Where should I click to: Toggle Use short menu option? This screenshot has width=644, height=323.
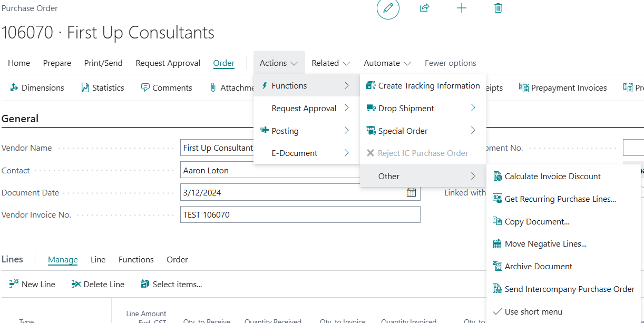point(563,312)
